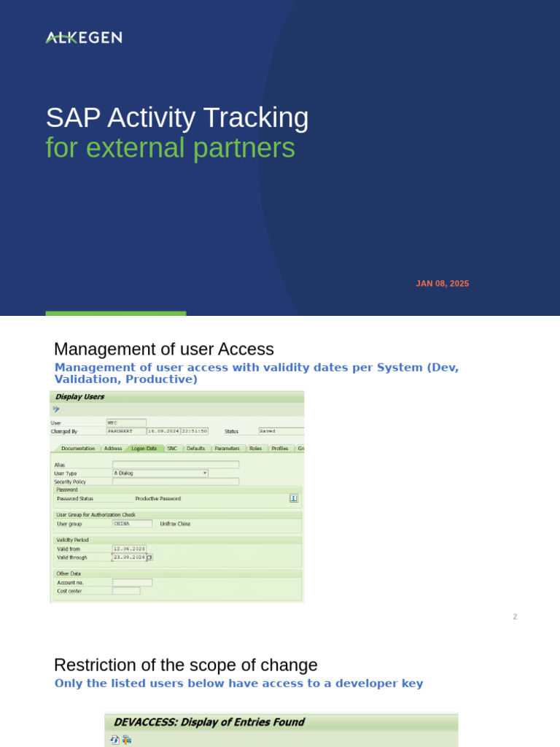Click the 'Restriction of the scope of change' heading

click(x=186, y=665)
